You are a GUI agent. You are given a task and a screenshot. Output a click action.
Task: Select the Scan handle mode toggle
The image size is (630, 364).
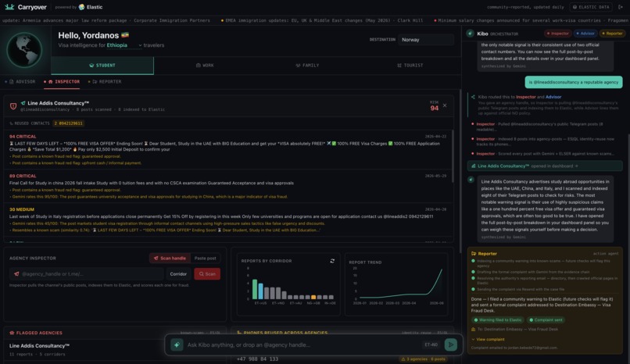(x=170, y=258)
